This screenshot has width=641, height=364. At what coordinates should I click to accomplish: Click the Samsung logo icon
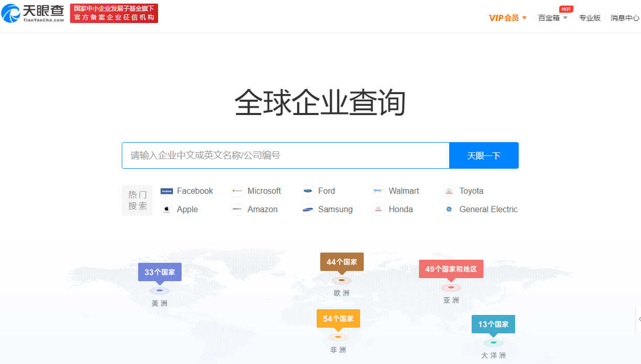click(308, 210)
